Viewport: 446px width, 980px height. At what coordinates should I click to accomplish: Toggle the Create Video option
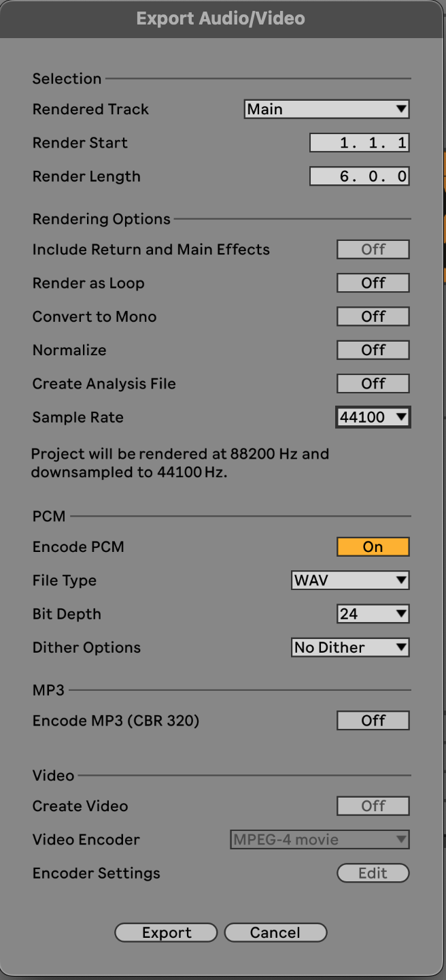[373, 806]
